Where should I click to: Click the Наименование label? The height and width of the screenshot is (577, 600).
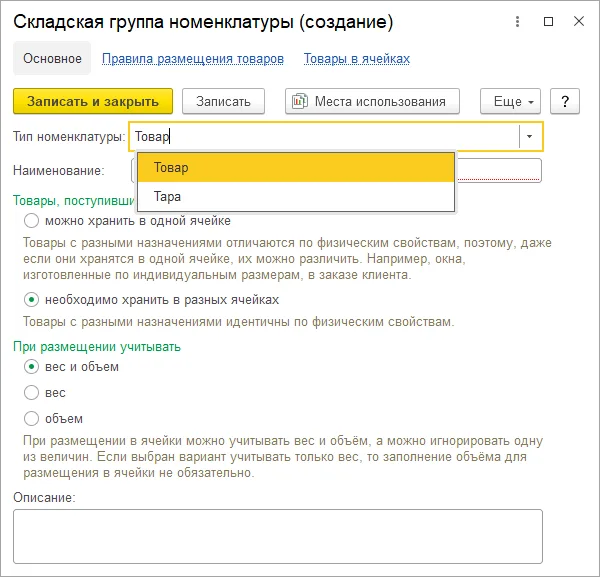[x=59, y=171]
